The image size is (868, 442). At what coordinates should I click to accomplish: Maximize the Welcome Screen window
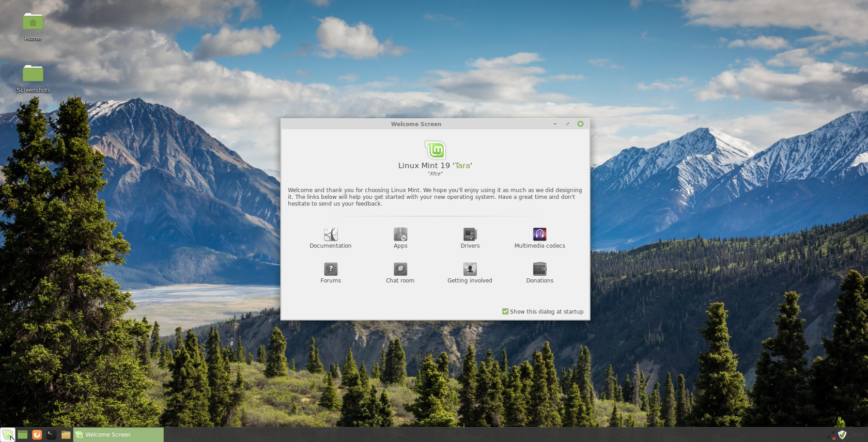tap(568, 124)
